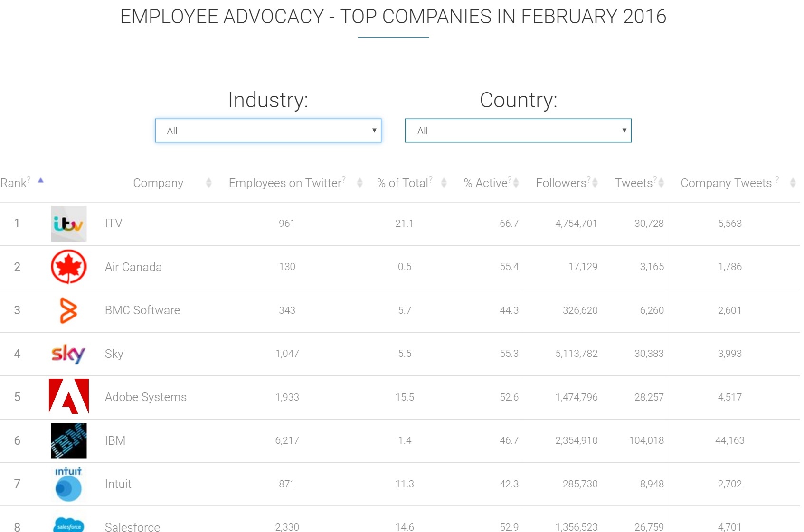Click the % Active column header

click(x=485, y=183)
